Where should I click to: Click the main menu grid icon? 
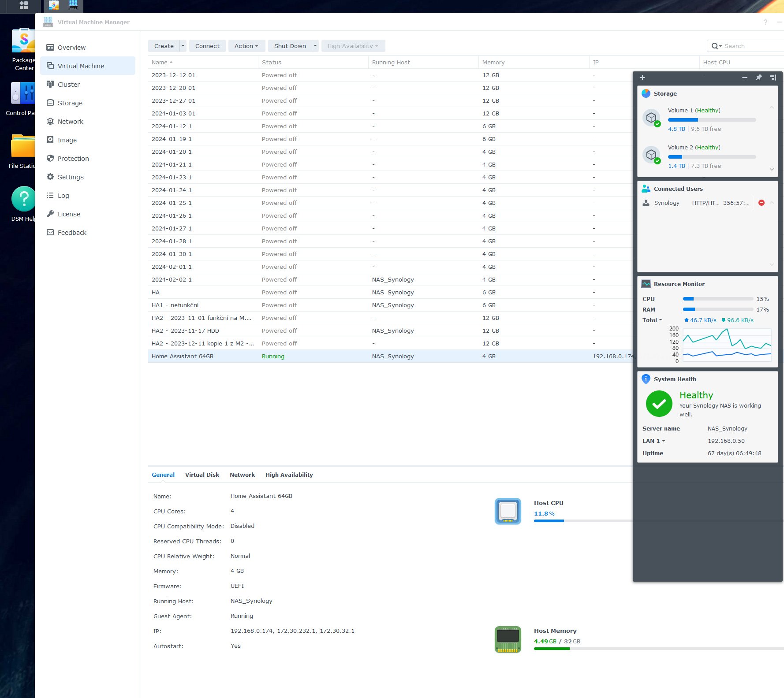pyautogui.click(x=24, y=5)
